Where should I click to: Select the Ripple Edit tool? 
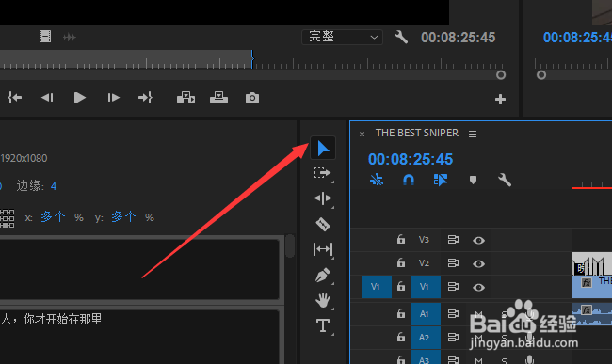click(x=323, y=198)
